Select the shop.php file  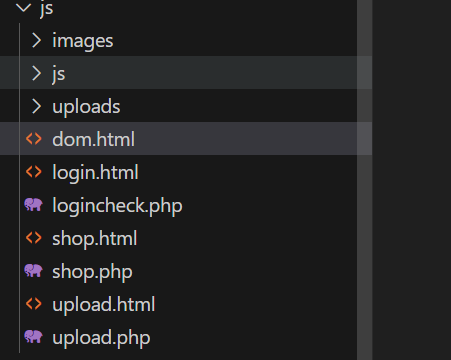92,272
